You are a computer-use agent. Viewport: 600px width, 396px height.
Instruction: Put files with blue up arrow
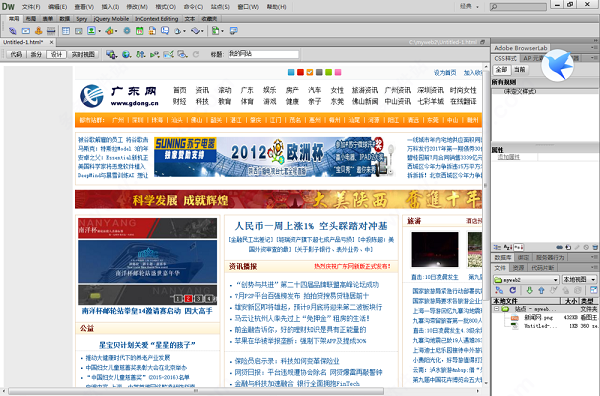coord(541,290)
